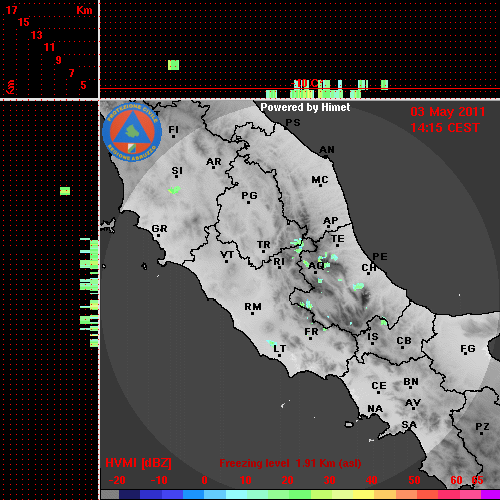Click the Protezione Civile Regione Abruzzo logo

132,132
